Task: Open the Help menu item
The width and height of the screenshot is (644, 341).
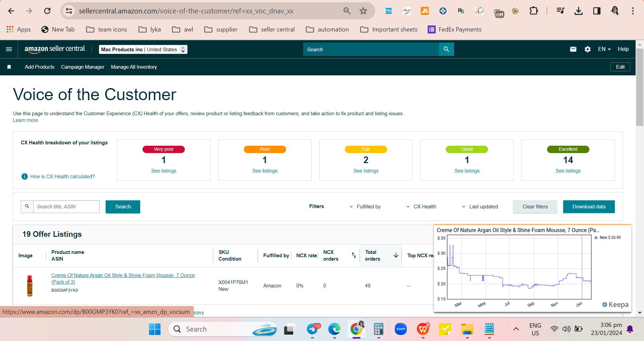Action: (623, 49)
